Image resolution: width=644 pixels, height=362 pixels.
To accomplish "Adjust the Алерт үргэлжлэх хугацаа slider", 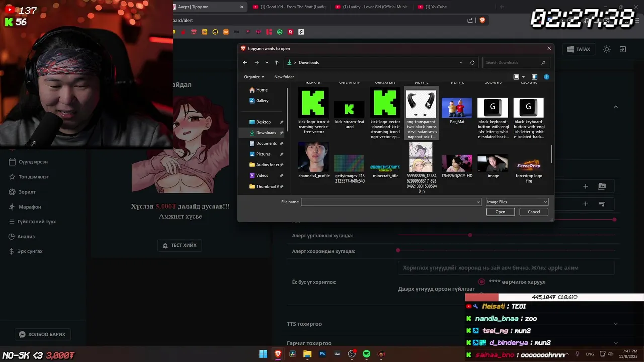I will pos(507,235).
